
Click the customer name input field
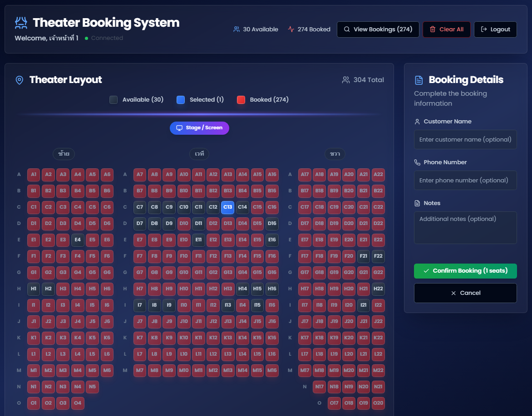[x=465, y=139]
